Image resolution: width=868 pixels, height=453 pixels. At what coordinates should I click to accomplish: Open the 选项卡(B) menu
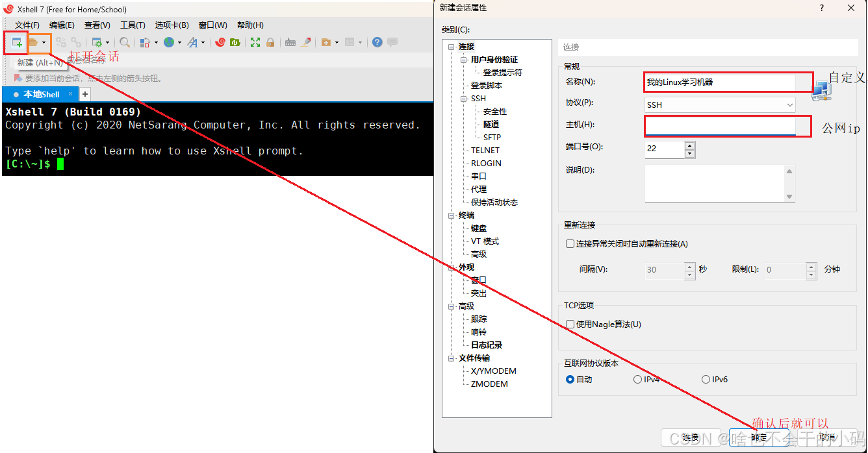click(x=172, y=25)
